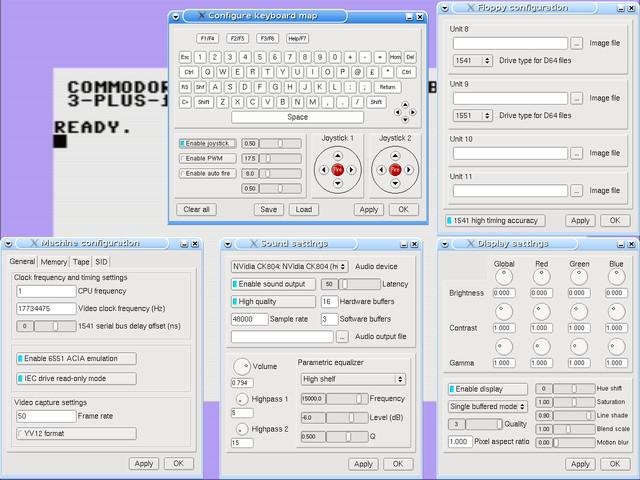Open the Audio device dropdown
The height and width of the screenshot is (480, 640).
pyautogui.click(x=289, y=267)
